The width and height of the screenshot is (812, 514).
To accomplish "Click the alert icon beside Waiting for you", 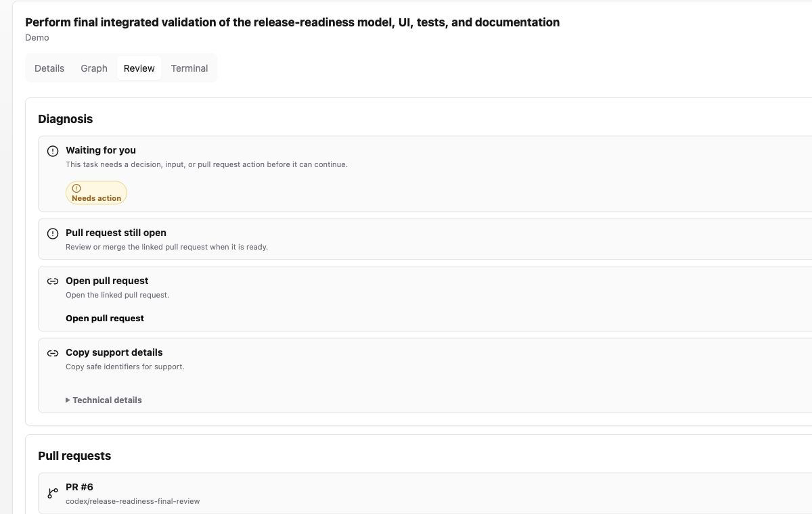I will [x=53, y=151].
